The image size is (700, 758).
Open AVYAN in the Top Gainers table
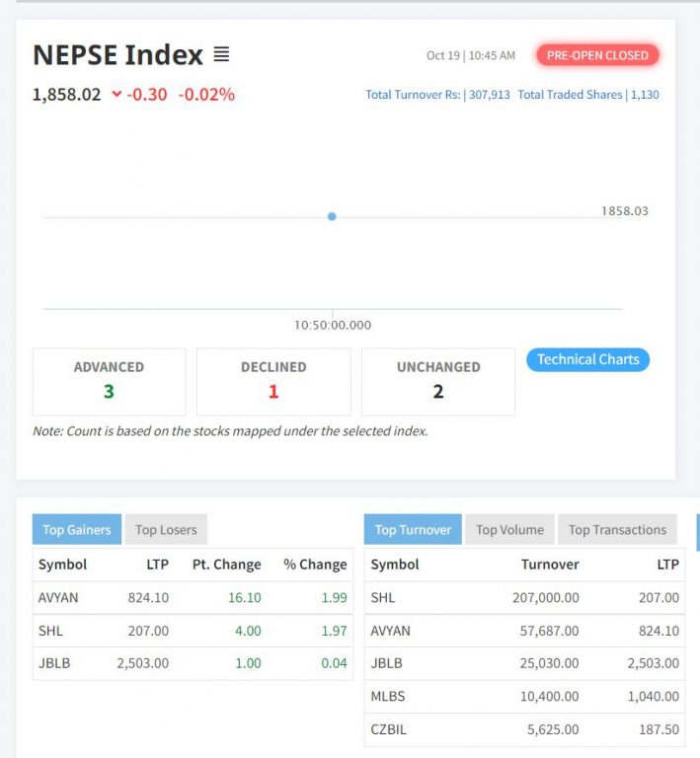click(58, 597)
